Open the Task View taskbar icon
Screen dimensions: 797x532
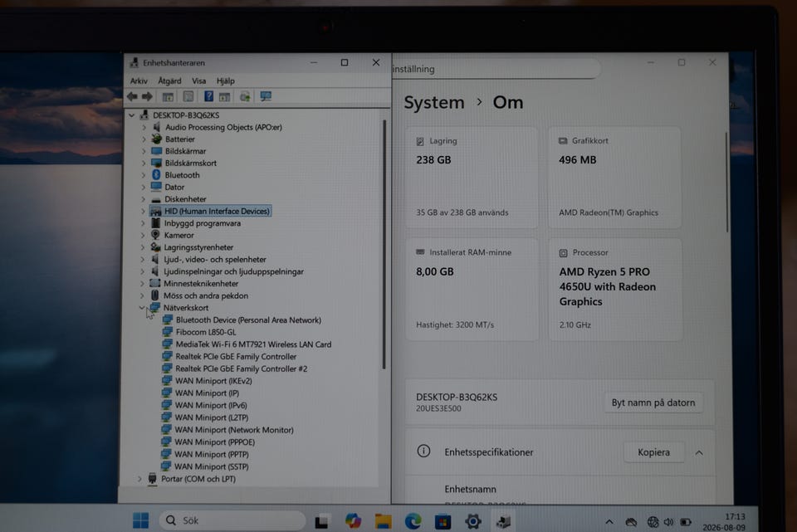click(x=321, y=521)
